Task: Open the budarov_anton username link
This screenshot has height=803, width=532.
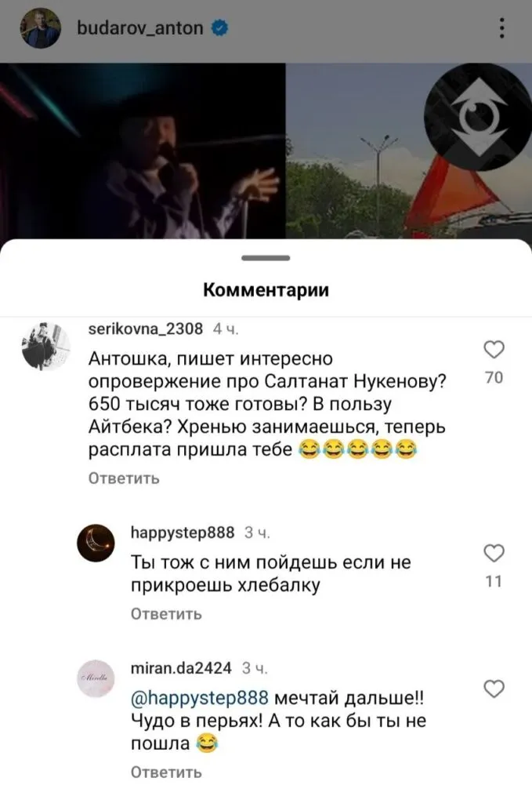Action: 139,27
